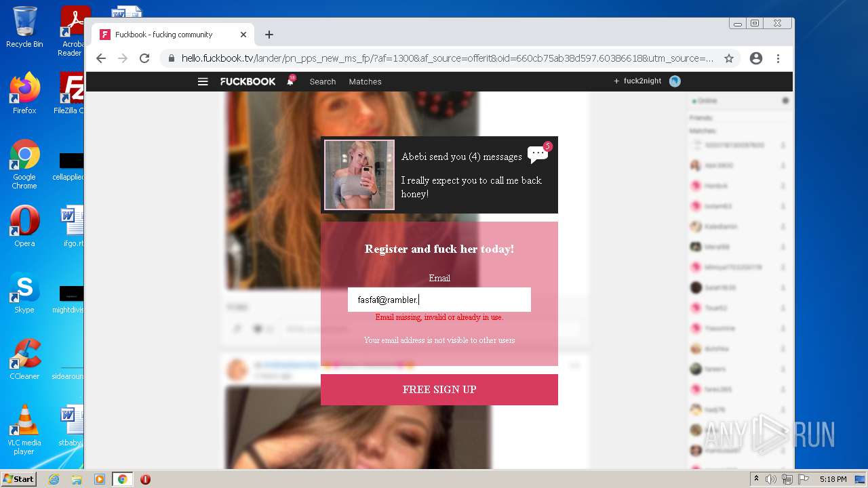Click the round avatar icon in site header
The width and height of the screenshot is (868, 488).
point(675,81)
